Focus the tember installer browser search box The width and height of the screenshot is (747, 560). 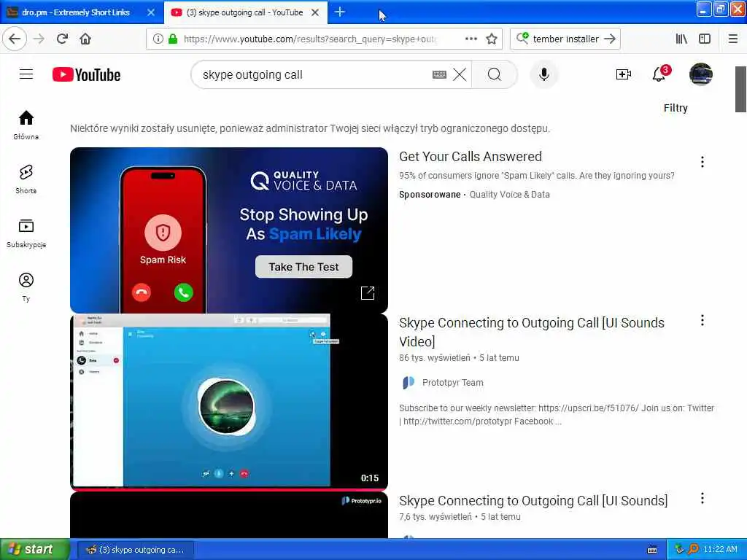click(565, 39)
